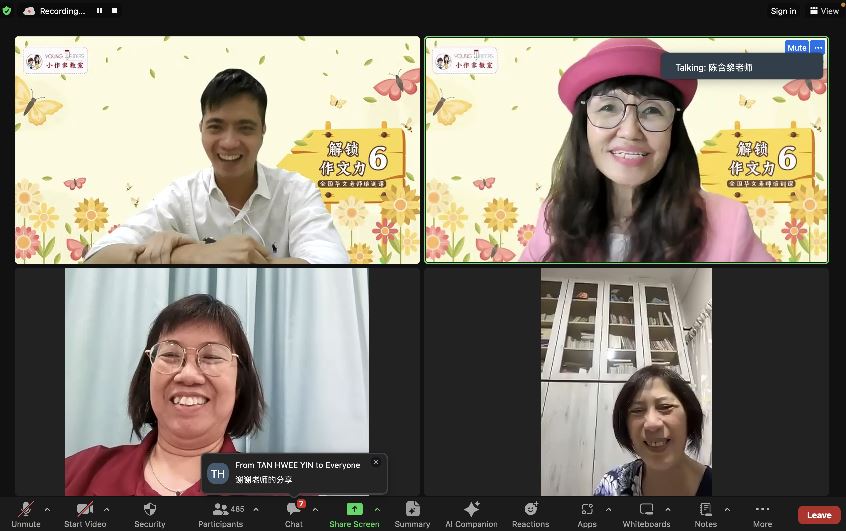Expand audio options arrow beside Unmute

point(47,509)
